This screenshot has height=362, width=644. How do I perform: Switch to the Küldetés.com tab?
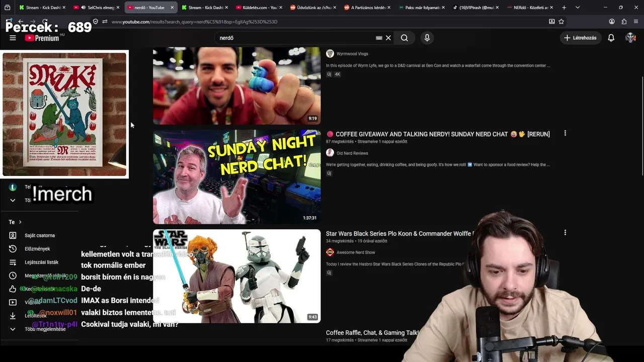click(x=259, y=8)
